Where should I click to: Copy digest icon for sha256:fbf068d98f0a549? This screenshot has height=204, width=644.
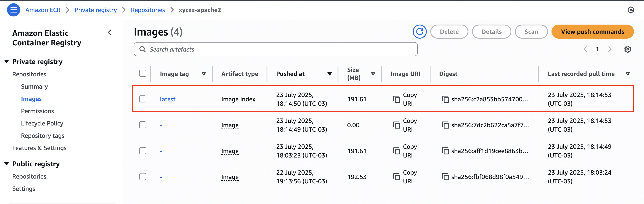445,177
